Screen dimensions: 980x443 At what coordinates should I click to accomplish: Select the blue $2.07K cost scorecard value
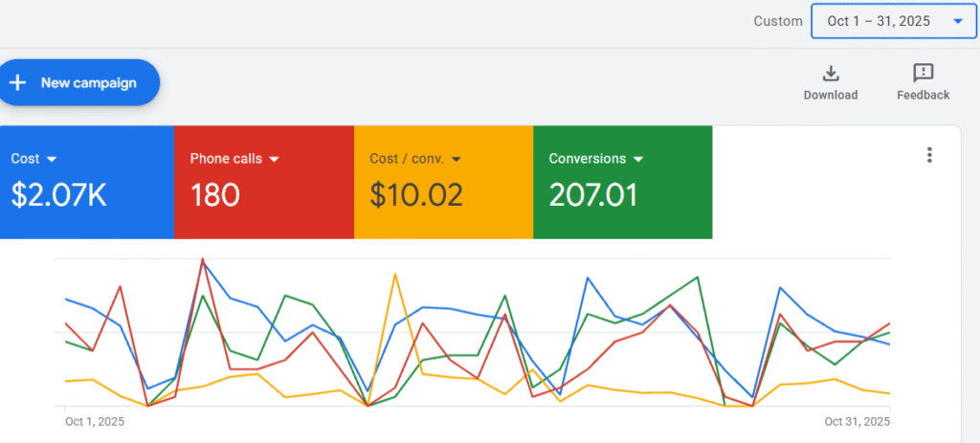59,195
